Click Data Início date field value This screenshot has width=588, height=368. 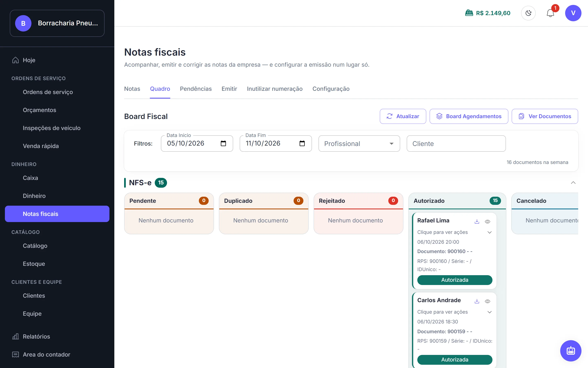(x=186, y=143)
